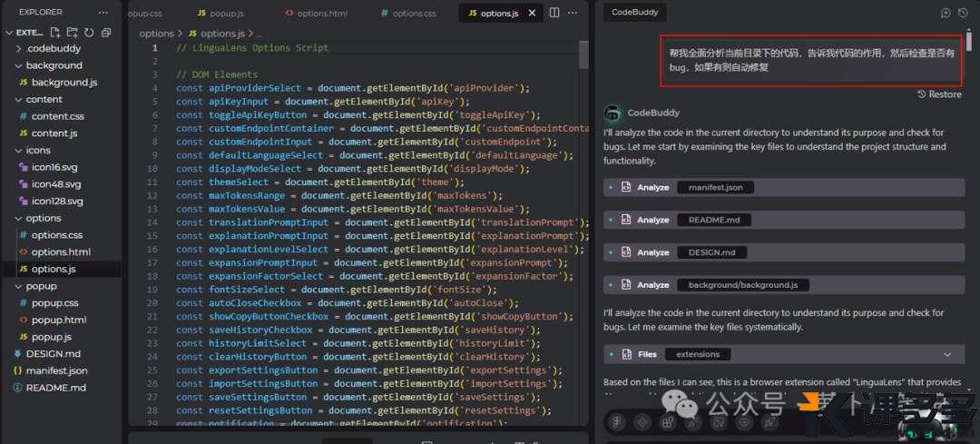The image size is (980, 444).
Task: Click 'options' in the editor breadcrumb
Action: [x=156, y=34]
